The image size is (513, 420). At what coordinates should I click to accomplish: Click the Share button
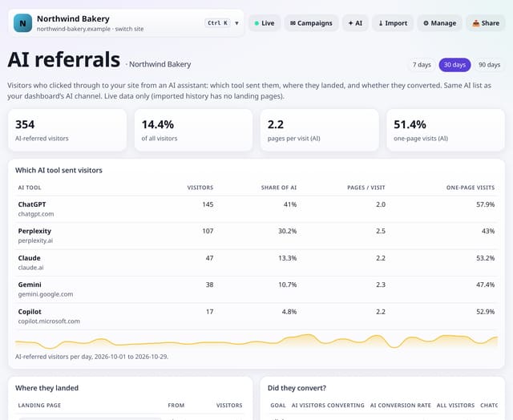[x=486, y=23]
